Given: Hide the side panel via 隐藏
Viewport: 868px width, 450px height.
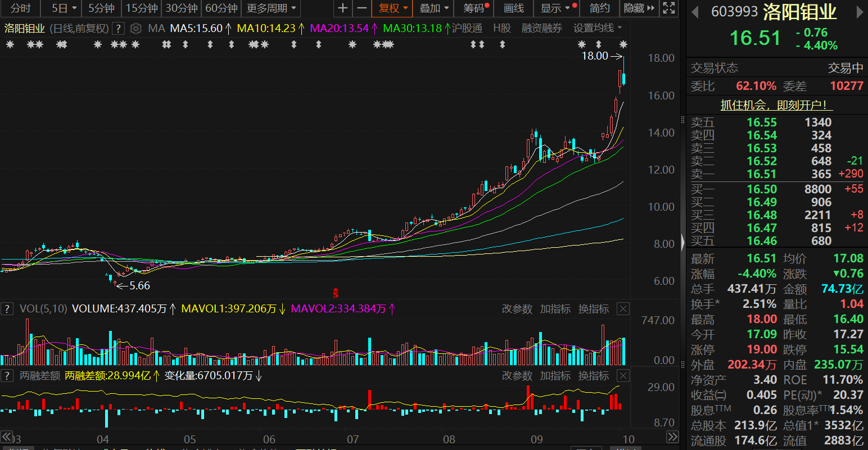Looking at the screenshot, I should 639,8.
